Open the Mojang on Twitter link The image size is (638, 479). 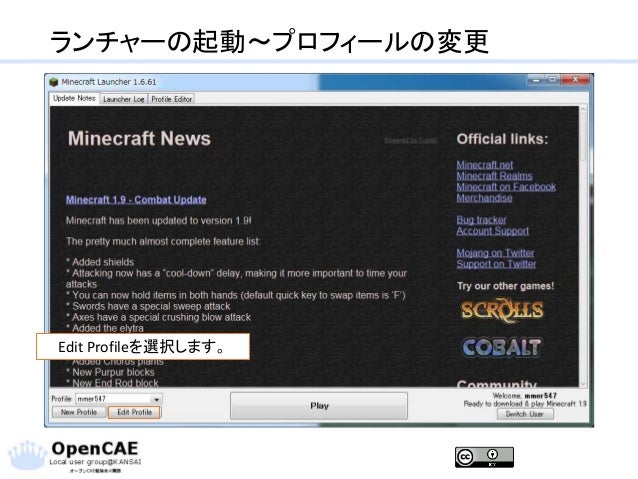pos(495,253)
